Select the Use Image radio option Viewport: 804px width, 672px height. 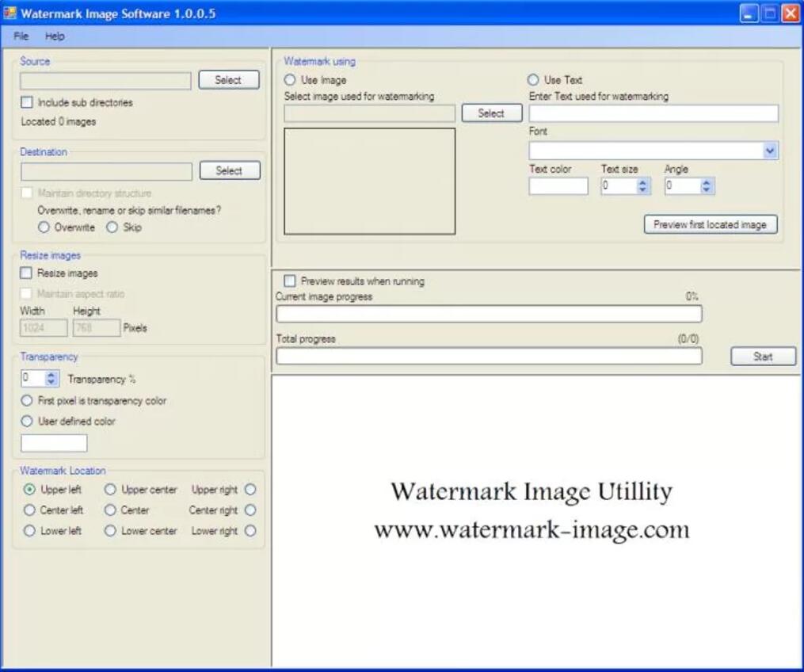pos(290,80)
